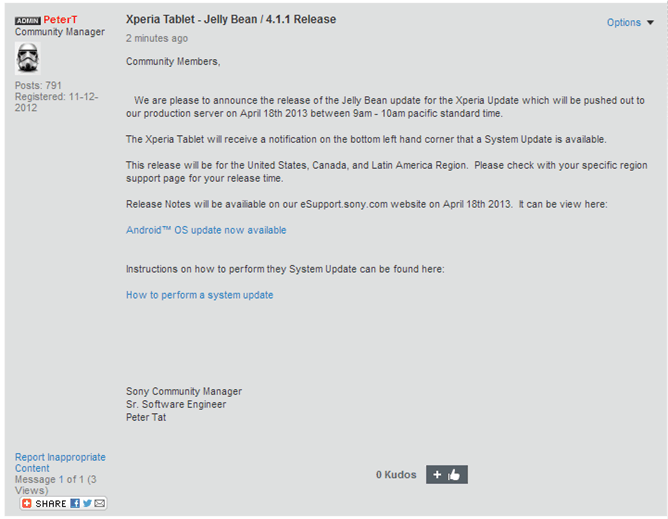Click the Facebook share icon
Screen dimensions: 668x519
pos(76,503)
